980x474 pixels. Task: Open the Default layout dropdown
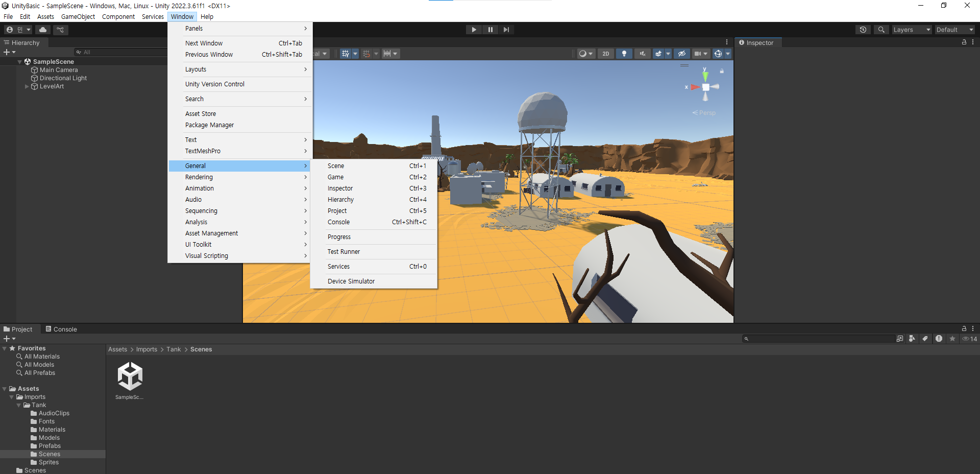tap(954, 30)
